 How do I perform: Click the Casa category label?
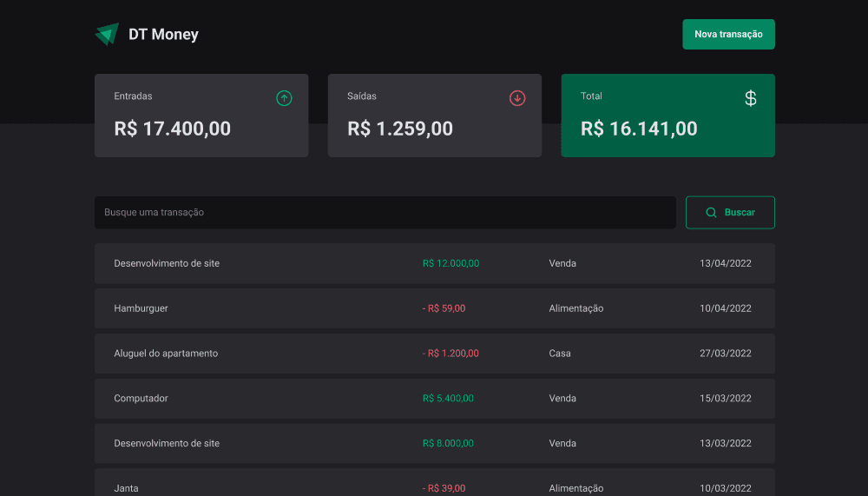560,353
